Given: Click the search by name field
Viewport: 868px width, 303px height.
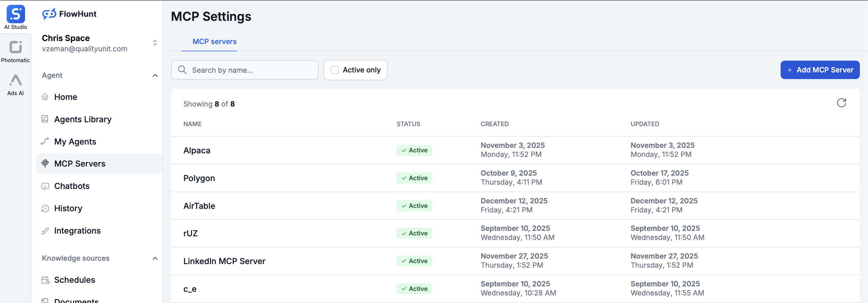Looking at the screenshot, I should [x=245, y=70].
